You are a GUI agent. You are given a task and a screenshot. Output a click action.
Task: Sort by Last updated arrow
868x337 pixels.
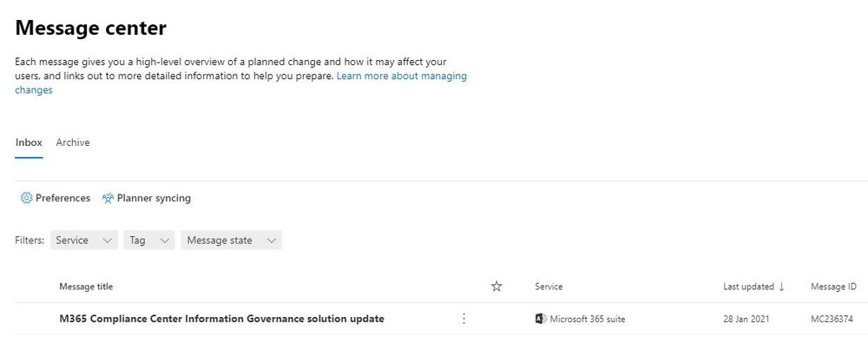coord(782,287)
